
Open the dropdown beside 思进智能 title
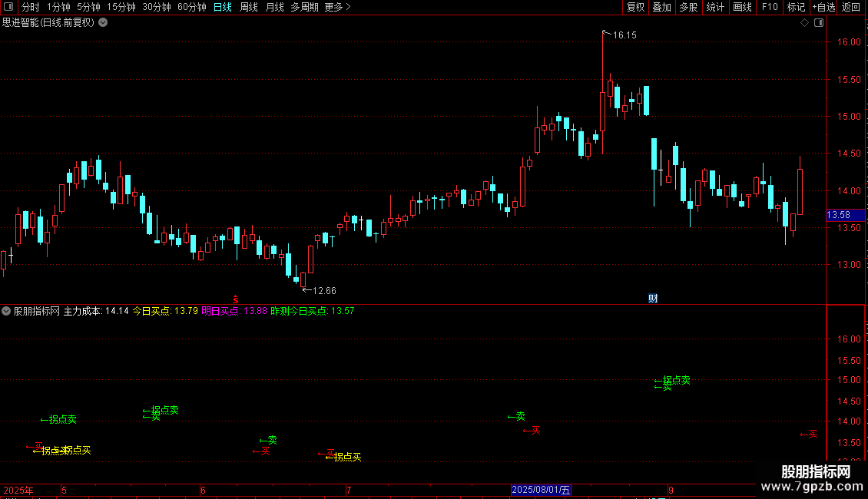[103, 23]
